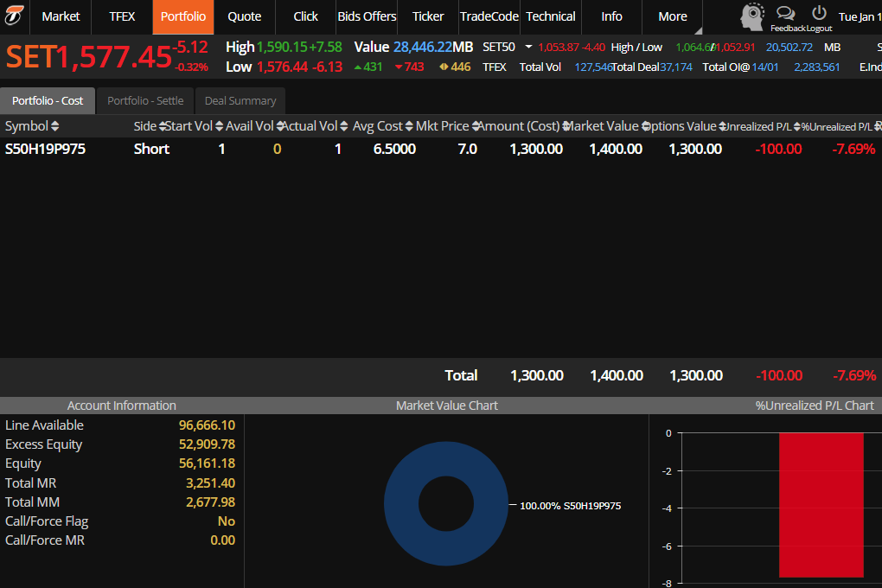Click the unchanged count 446

pyautogui.click(x=461, y=67)
